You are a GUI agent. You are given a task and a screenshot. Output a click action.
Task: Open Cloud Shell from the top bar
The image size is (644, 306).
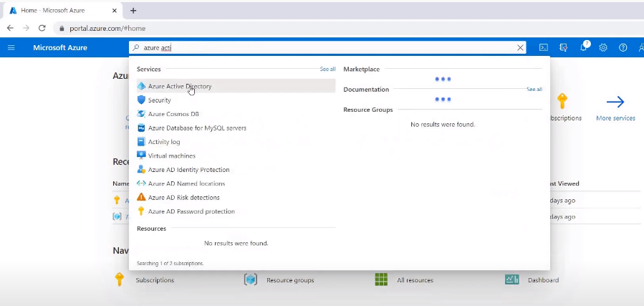[x=544, y=47]
